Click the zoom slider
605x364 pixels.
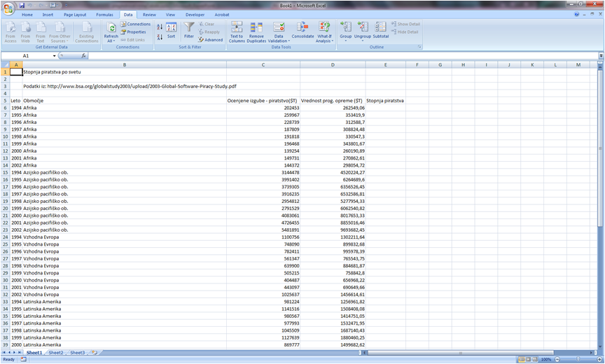(578, 359)
